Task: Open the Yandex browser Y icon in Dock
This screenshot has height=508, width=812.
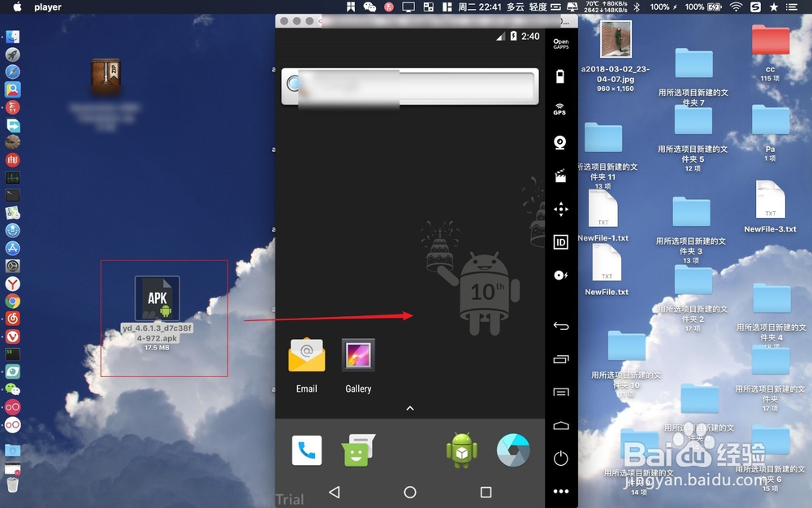Action: (12, 284)
